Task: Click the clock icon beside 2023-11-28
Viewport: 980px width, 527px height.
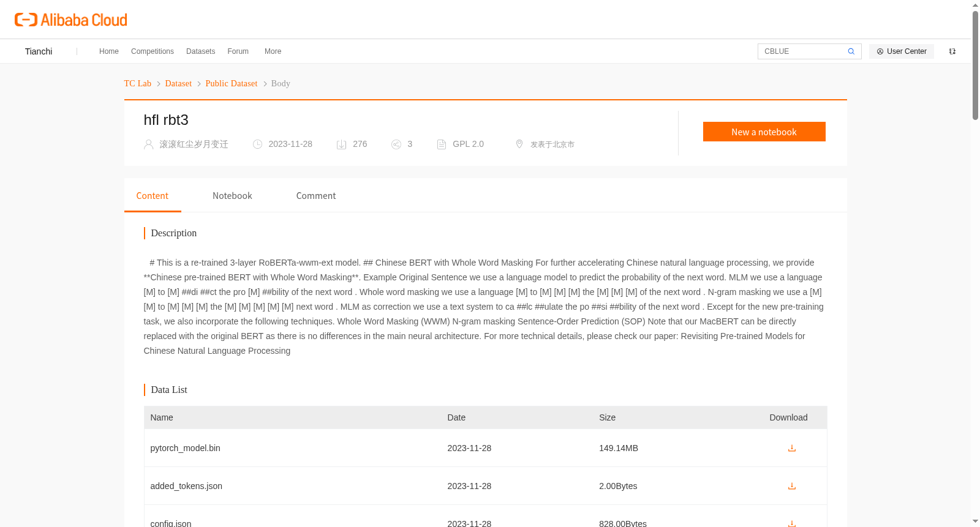Action: pos(258,144)
